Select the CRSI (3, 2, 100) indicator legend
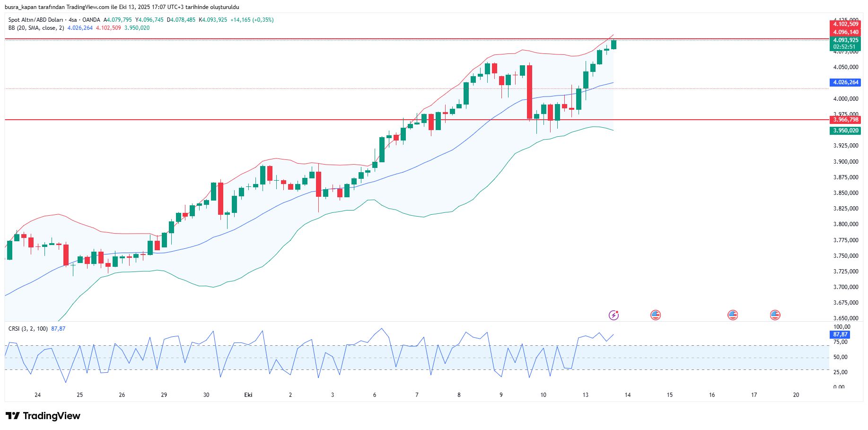The image size is (868, 430). click(28, 328)
